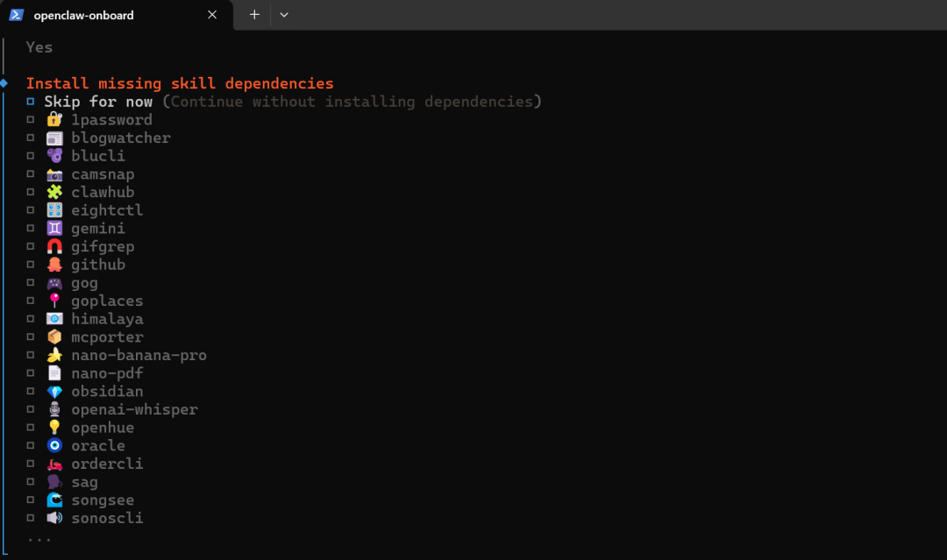Image resolution: width=947 pixels, height=560 pixels.
Task: Close the openclaw-onboard tab
Action: pyautogui.click(x=212, y=15)
